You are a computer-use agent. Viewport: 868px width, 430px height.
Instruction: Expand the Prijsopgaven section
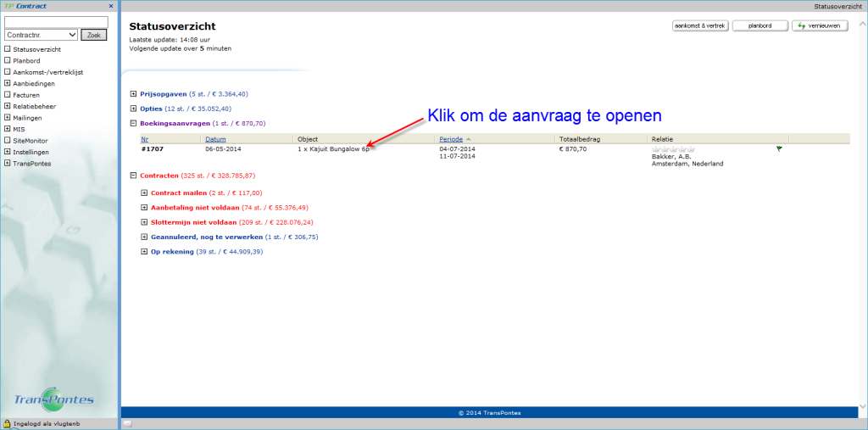[133, 94]
